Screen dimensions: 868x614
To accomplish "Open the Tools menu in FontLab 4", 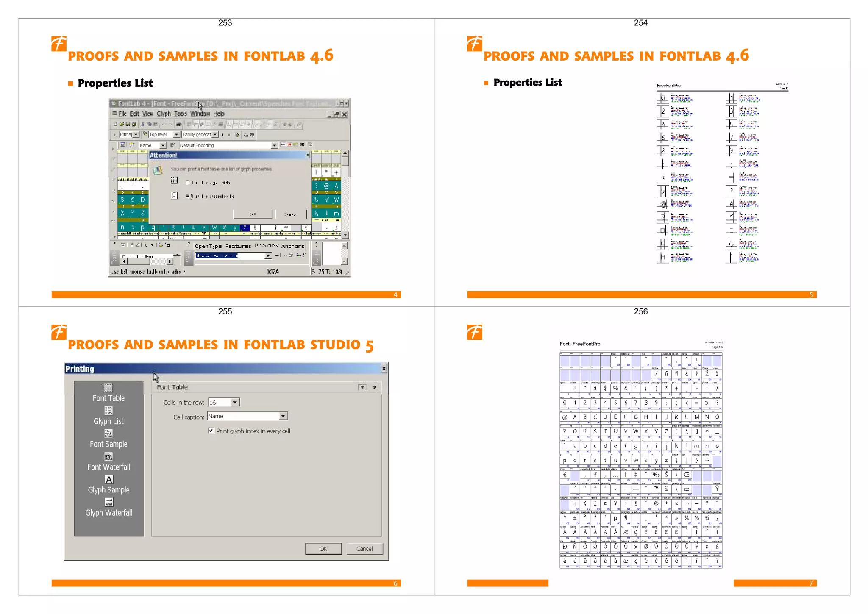I will tap(180, 114).
